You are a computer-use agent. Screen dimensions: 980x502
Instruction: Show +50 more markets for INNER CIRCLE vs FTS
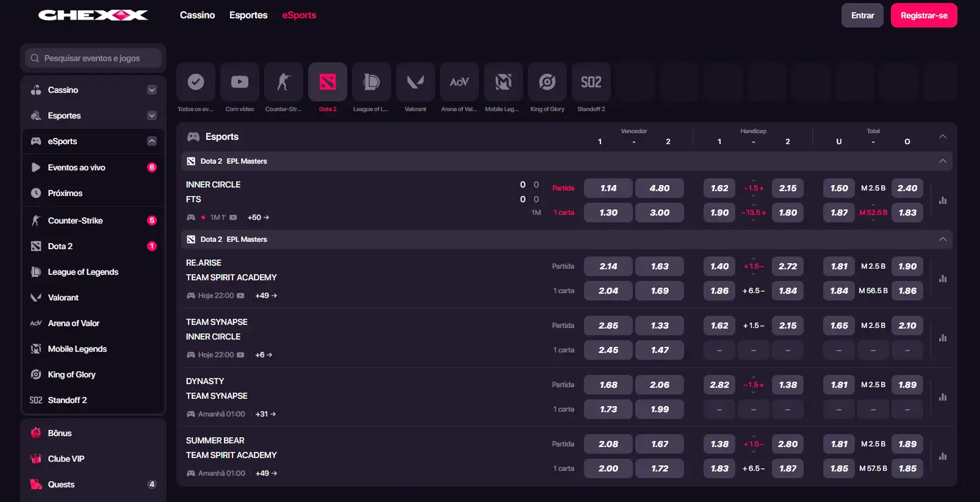coord(258,217)
